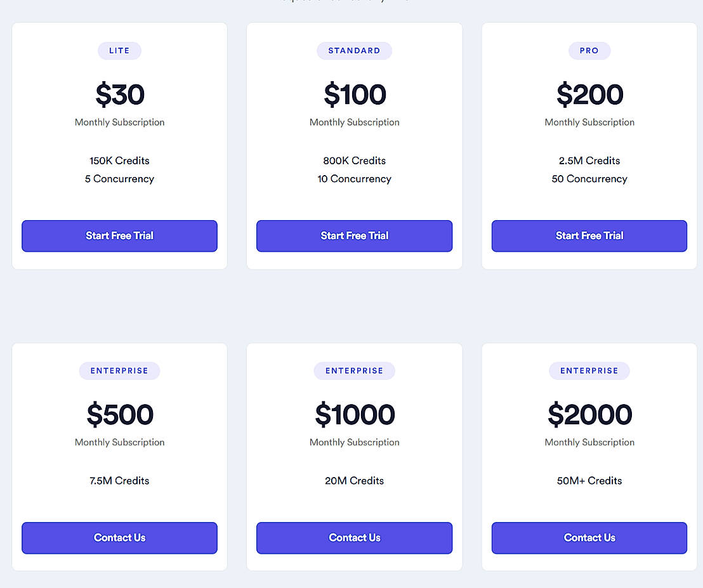This screenshot has height=588, width=703.
Task: Select the 50M+ Credits text
Action: pos(589,481)
